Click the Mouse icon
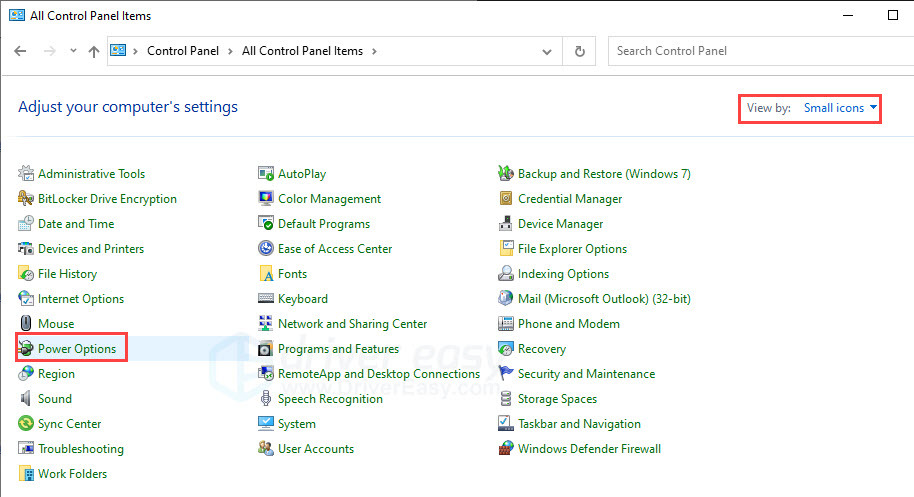This screenshot has width=914, height=497. coord(26,323)
